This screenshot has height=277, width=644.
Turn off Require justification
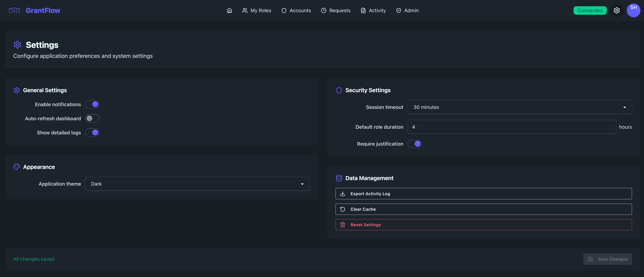point(414,144)
